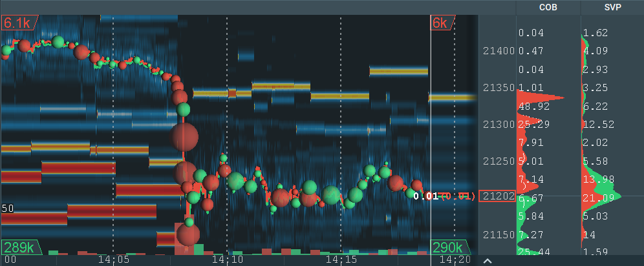Click the COB value 7.27
The height and width of the screenshot is (266, 644).
531,235
